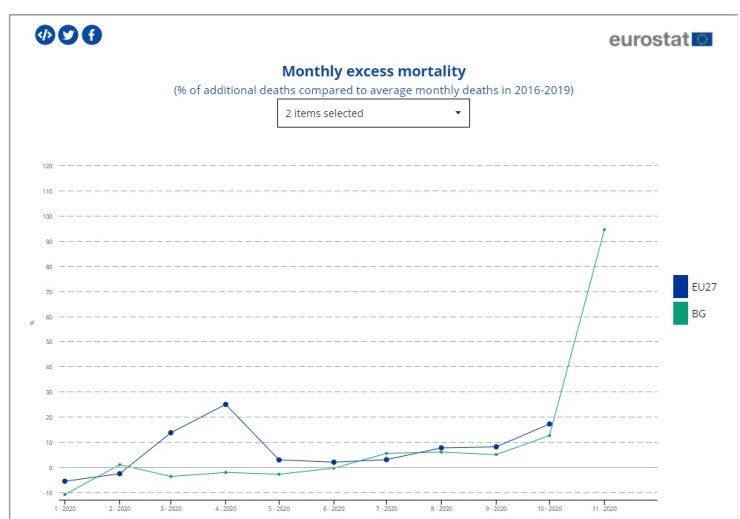Click the blue EU27 legend color swatch
This screenshot has width=740, height=519.
(x=681, y=287)
